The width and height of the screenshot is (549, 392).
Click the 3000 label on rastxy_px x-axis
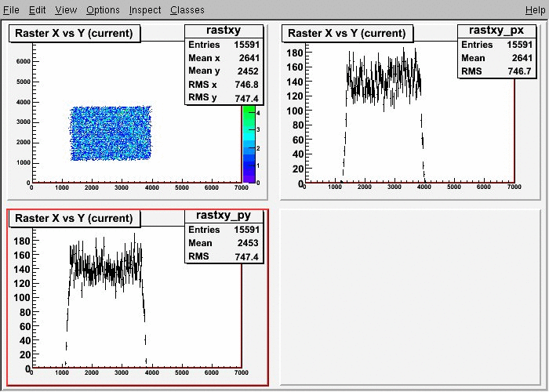click(x=394, y=187)
